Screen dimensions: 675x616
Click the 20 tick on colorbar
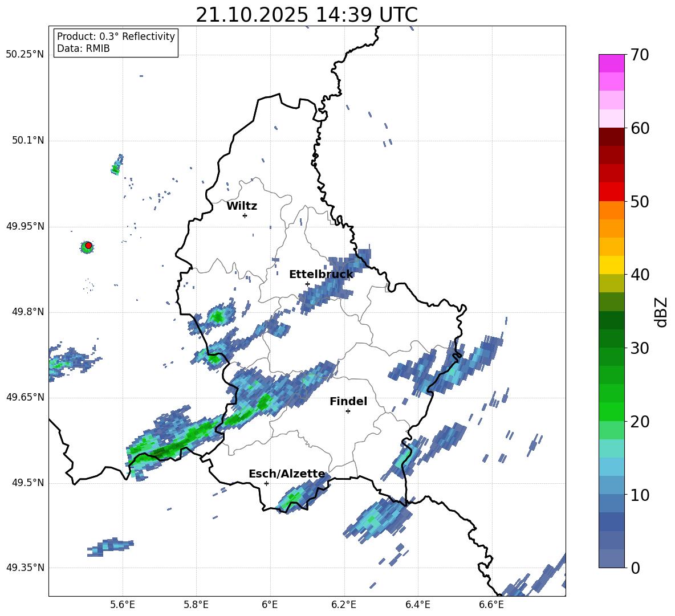tap(640, 421)
